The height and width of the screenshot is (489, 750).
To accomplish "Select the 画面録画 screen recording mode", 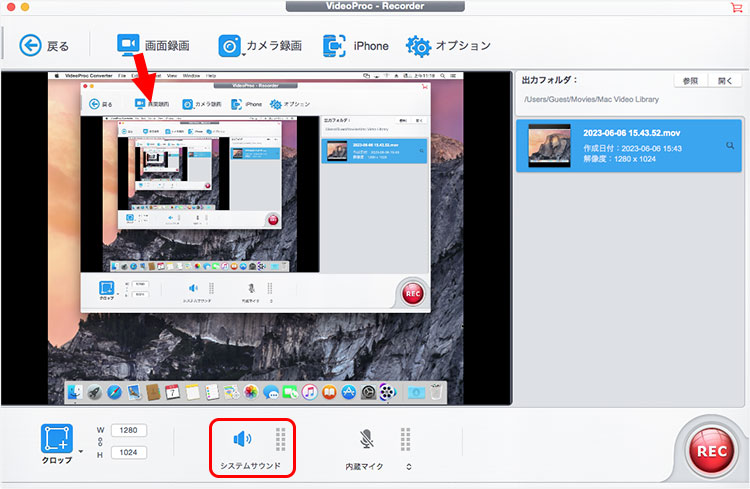I will tap(153, 45).
